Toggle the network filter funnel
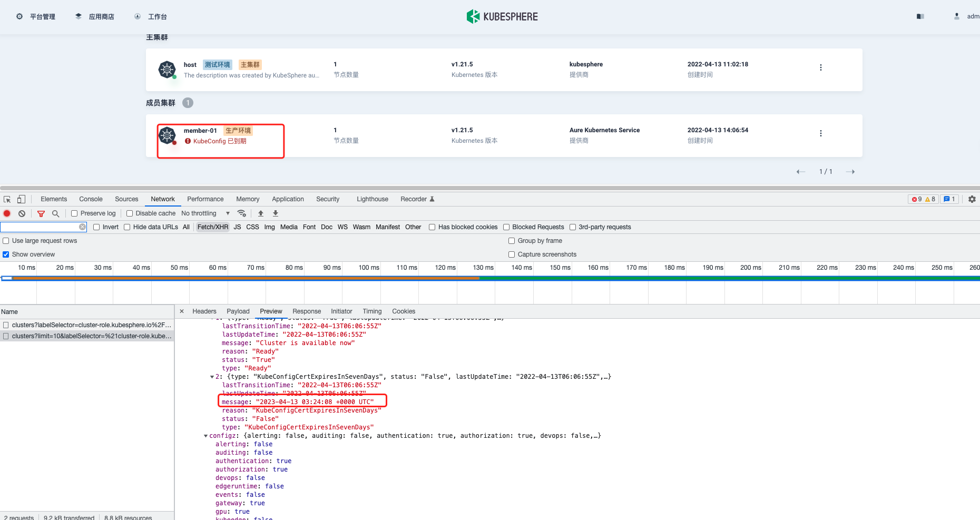Screen dimensions: 980x520 (41, 213)
